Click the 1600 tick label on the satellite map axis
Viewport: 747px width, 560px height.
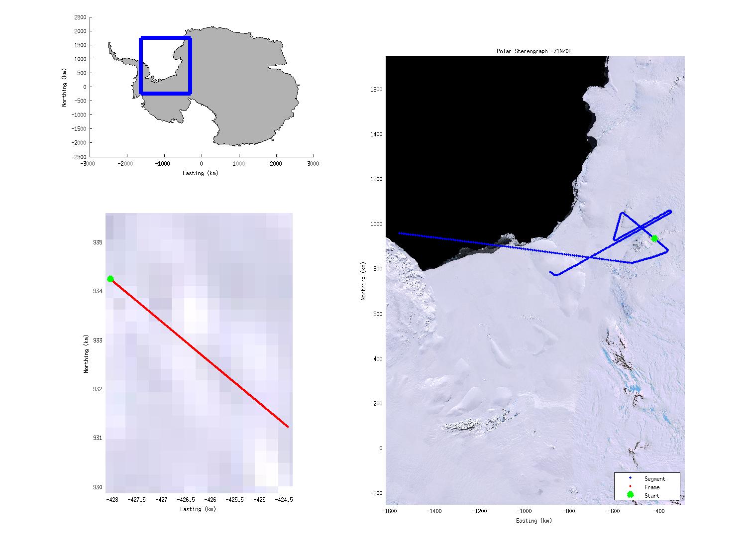[376, 90]
